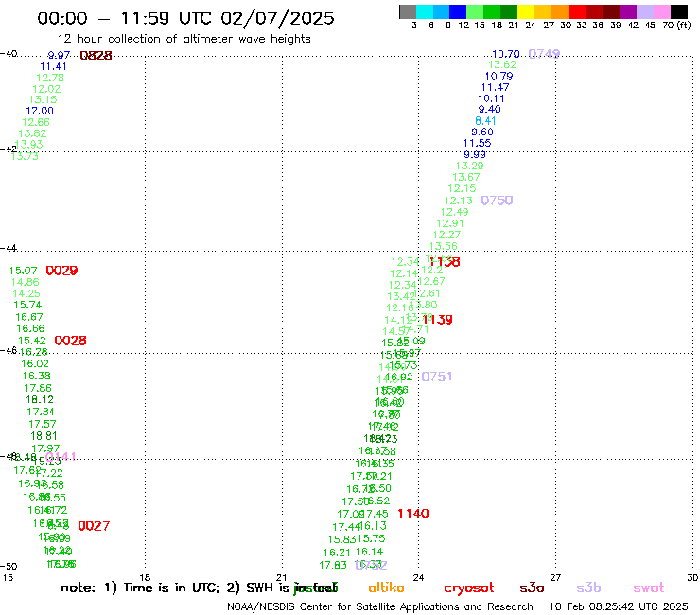Click the cryosat time stamp 1139

437,320
